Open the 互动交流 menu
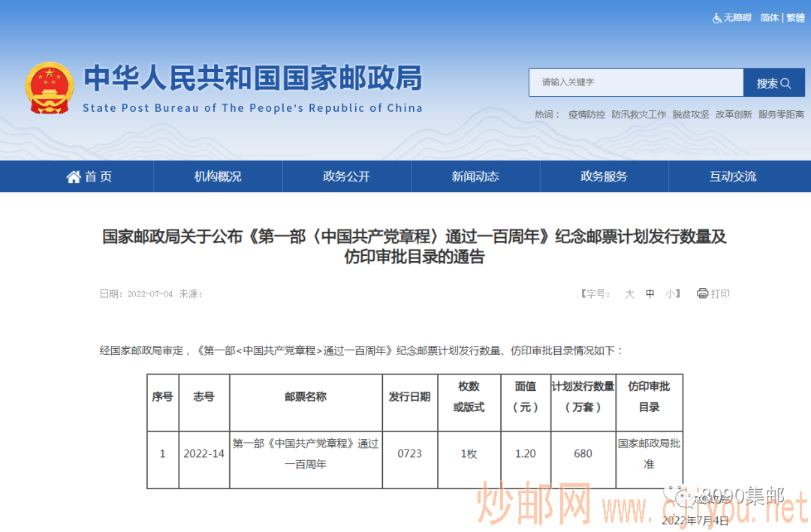This screenshot has width=811, height=532. [733, 177]
